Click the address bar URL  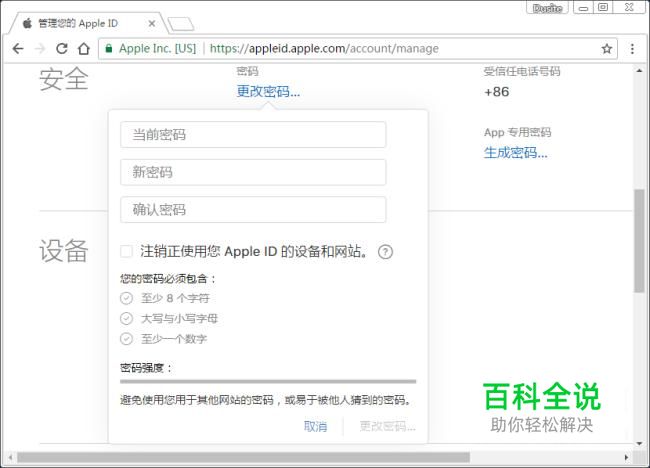[324, 48]
